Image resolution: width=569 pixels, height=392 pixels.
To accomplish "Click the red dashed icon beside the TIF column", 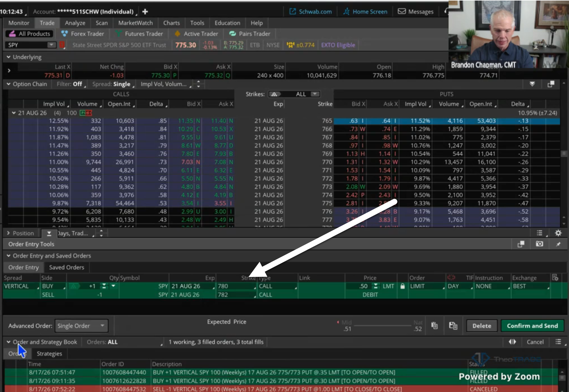I will [x=451, y=278].
